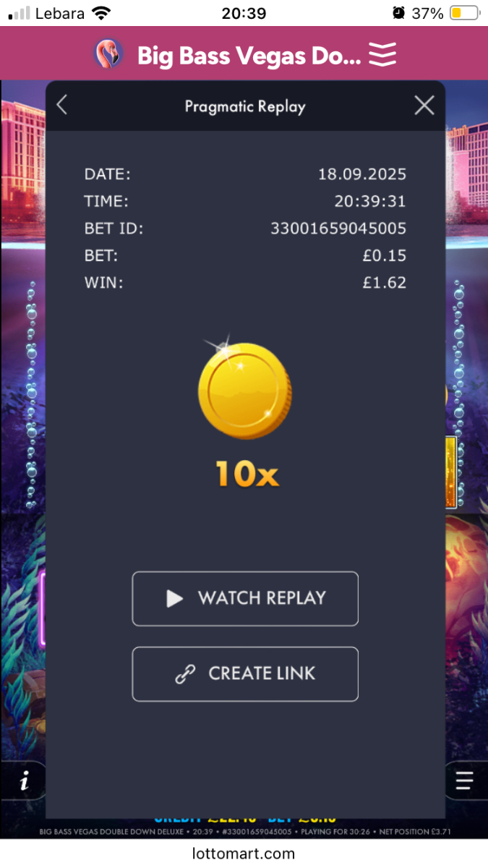
Task: Tap the Wi-Fi icon in status bar
Action: (102, 13)
